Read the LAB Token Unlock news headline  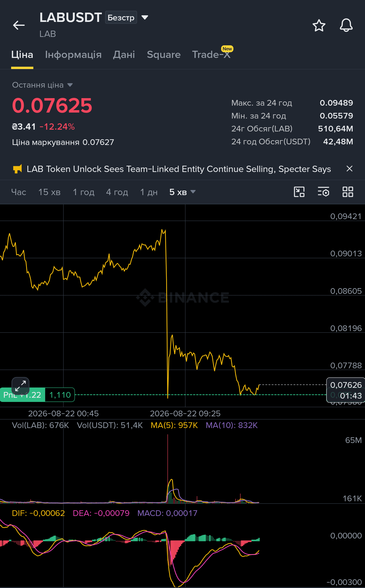(179, 169)
